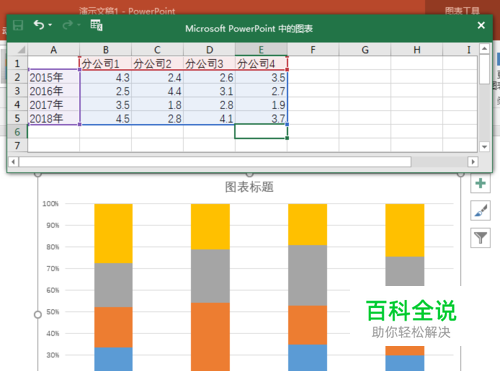Click the Redo arrow icon
Viewport: 500px width, 371px height.
(68, 25)
